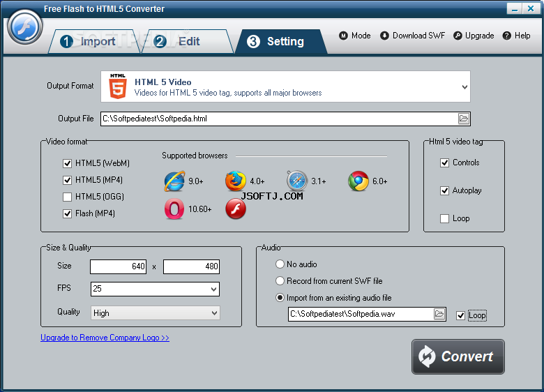
Task: Switch to the Edit tab
Action: pyautogui.click(x=188, y=42)
